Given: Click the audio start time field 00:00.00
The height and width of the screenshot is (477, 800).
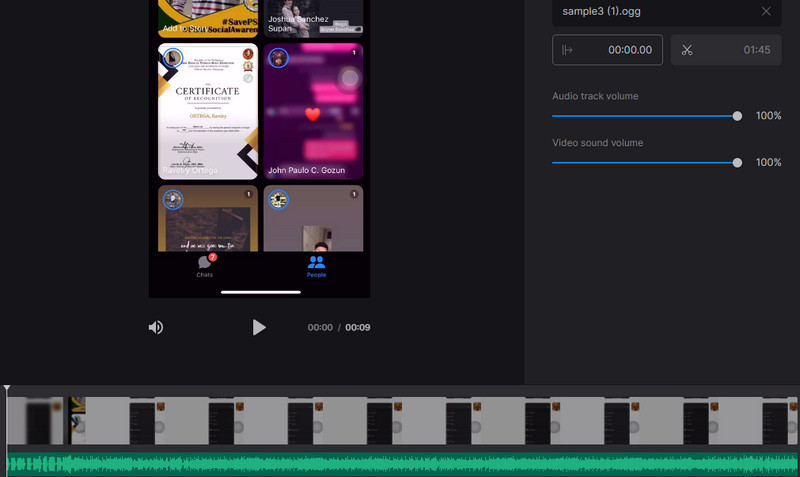Looking at the screenshot, I should point(607,50).
